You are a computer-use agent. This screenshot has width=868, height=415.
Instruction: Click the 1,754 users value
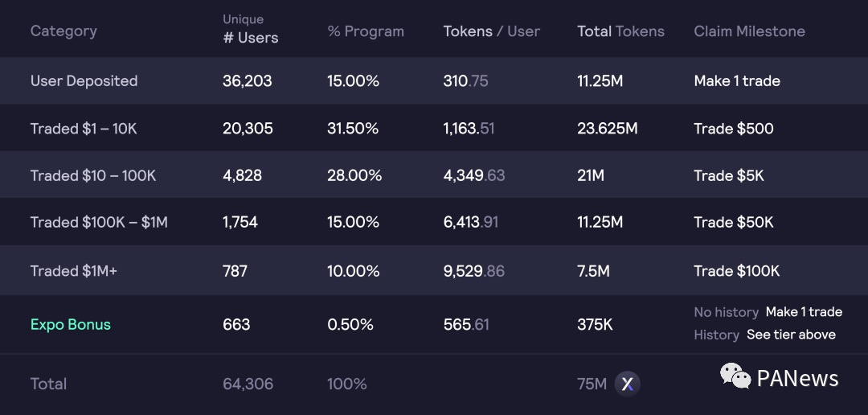pyautogui.click(x=240, y=222)
